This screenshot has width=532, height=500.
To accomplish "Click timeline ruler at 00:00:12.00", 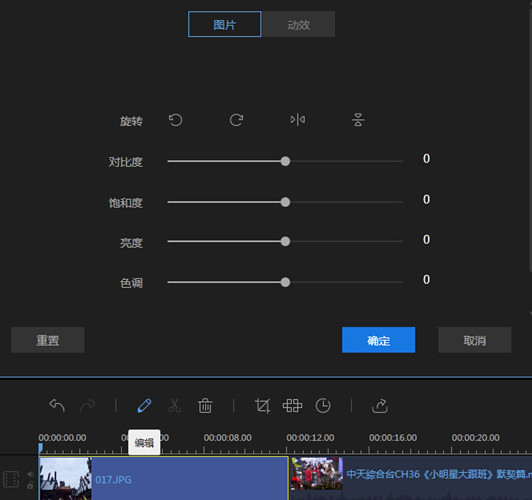I will tap(310, 438).
